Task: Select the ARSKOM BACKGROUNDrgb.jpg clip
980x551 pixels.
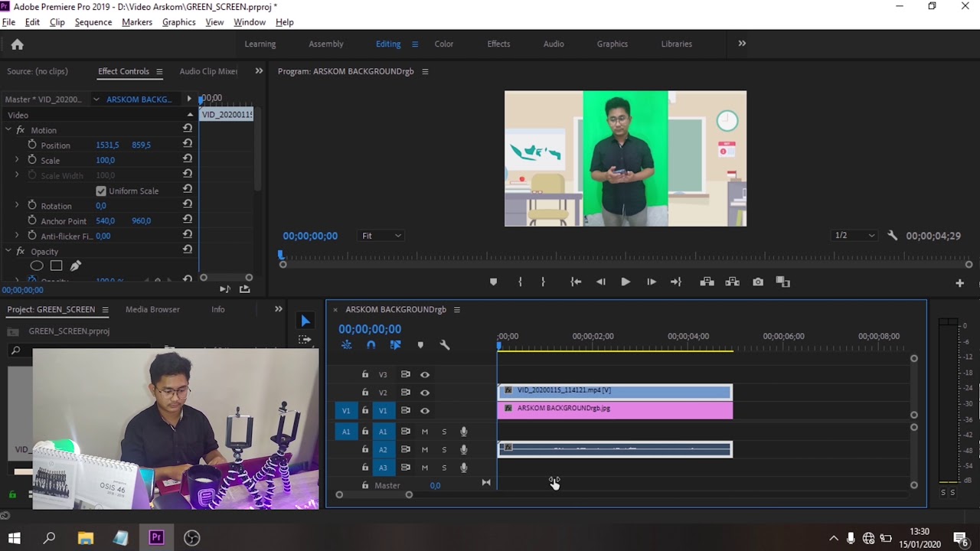Action: [615, 410]
